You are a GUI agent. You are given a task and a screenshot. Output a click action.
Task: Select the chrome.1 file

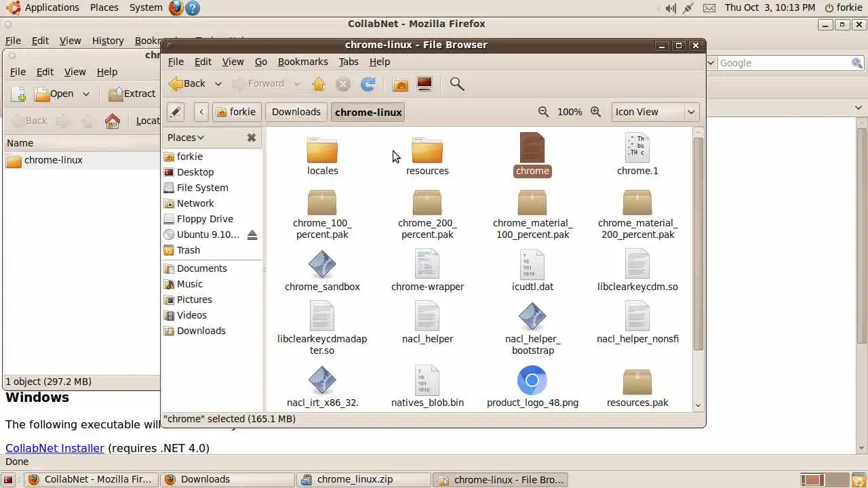(x=637, y=155)
